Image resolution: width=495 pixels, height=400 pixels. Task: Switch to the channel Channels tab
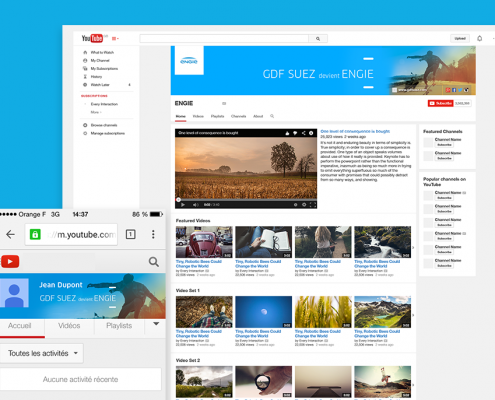pyautogui.click(x=238, y=116)
